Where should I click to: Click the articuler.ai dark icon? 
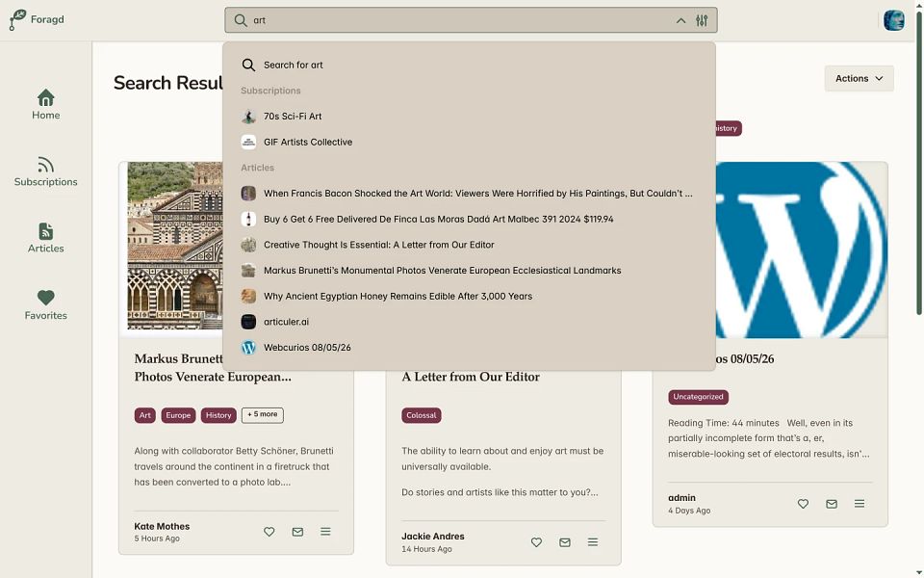pyautogui.click(x=248, y=322)
